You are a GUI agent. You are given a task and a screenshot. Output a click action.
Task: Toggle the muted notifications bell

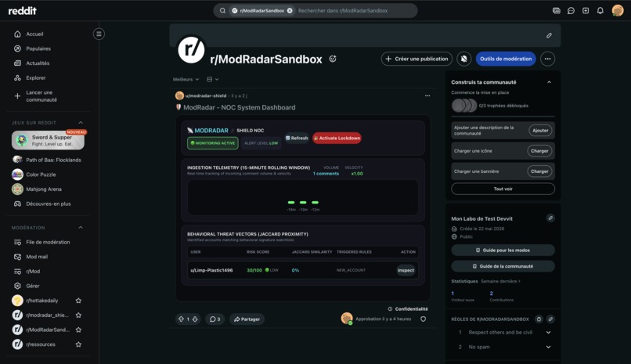point(464,59)
